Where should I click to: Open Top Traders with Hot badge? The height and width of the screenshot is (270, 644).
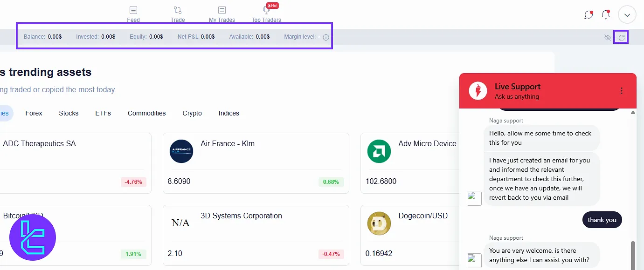[267, 11]
